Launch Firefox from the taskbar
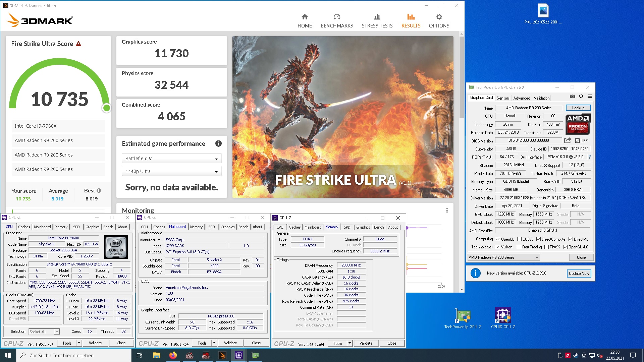Viewport: 644px width, 362px height. tap(173, 355)
